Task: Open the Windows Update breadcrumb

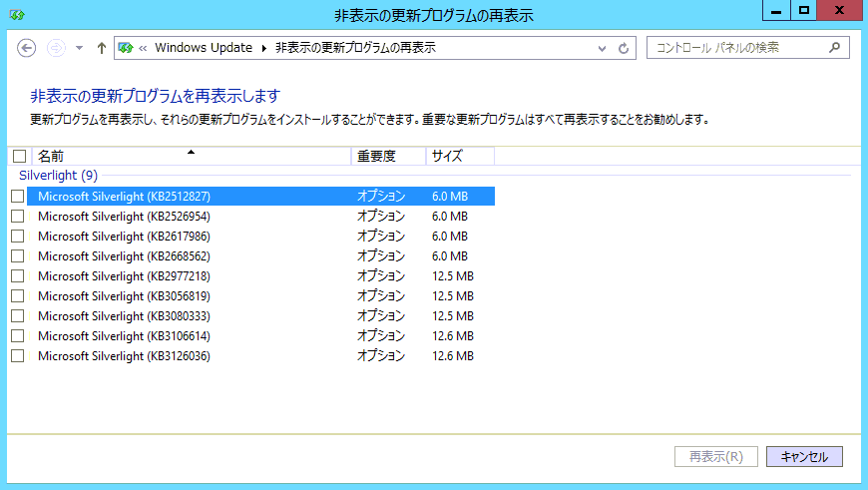Action: 204,48
